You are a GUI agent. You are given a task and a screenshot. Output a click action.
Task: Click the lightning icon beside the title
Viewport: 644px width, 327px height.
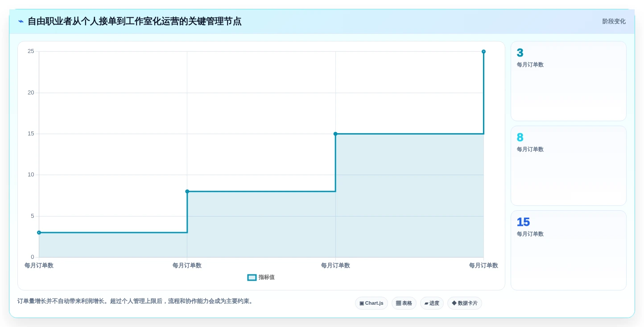click(21, 21)
